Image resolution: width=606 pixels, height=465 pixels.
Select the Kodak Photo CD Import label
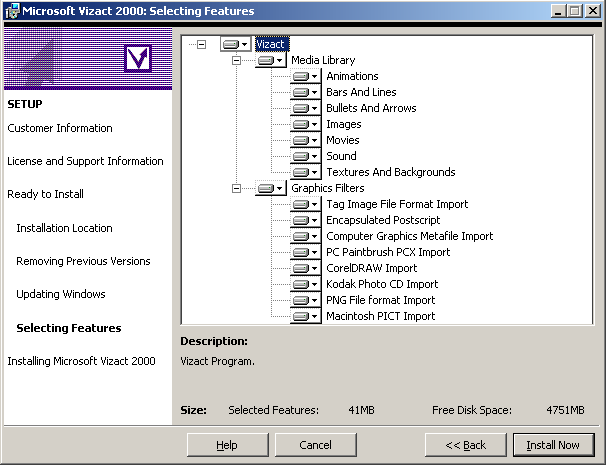pos(382,284)
